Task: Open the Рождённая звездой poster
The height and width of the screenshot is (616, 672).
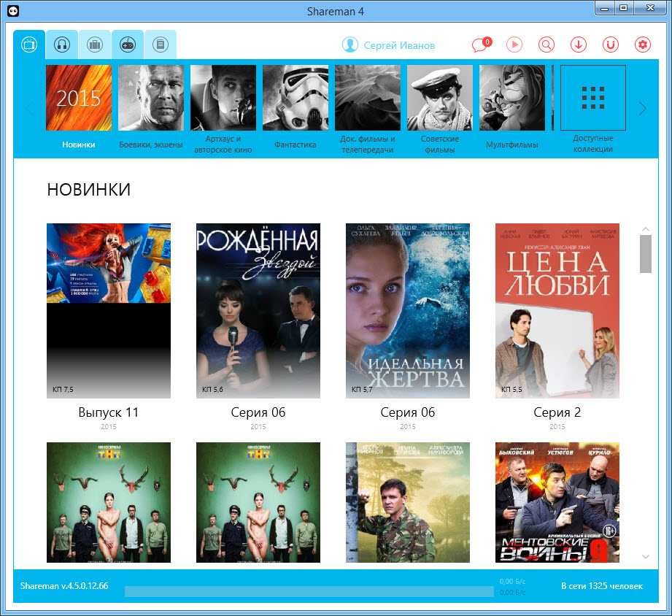Action: [x=258, y=311]
